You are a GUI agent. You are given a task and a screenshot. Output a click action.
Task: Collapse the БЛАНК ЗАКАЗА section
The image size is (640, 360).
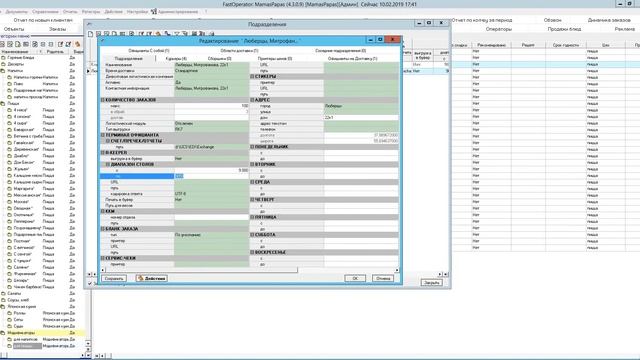pos(103,229)
